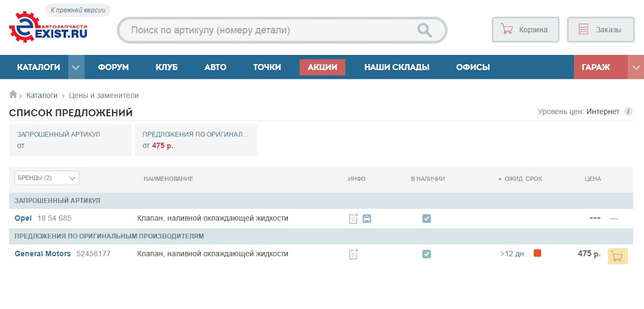The height and width of the screenshot is (309, 644).
Task: Open Авто menu item
Action: point(215,67)
